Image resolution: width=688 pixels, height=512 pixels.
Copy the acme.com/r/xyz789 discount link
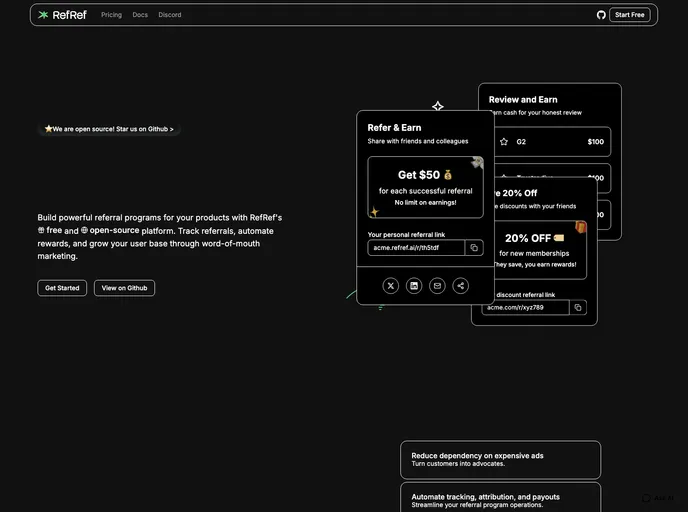coord(578,308)
